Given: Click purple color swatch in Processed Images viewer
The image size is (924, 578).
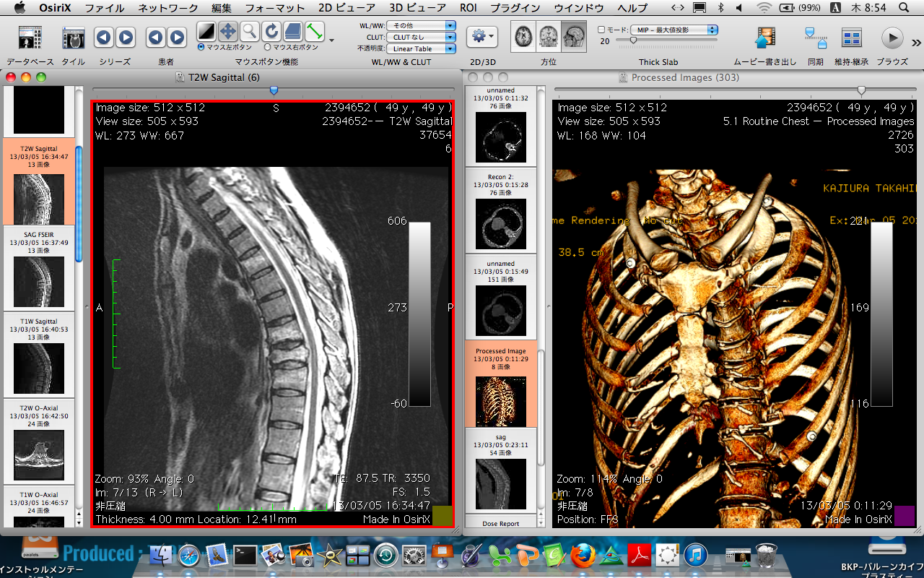Looking at the screenshot, I should 905,515.
